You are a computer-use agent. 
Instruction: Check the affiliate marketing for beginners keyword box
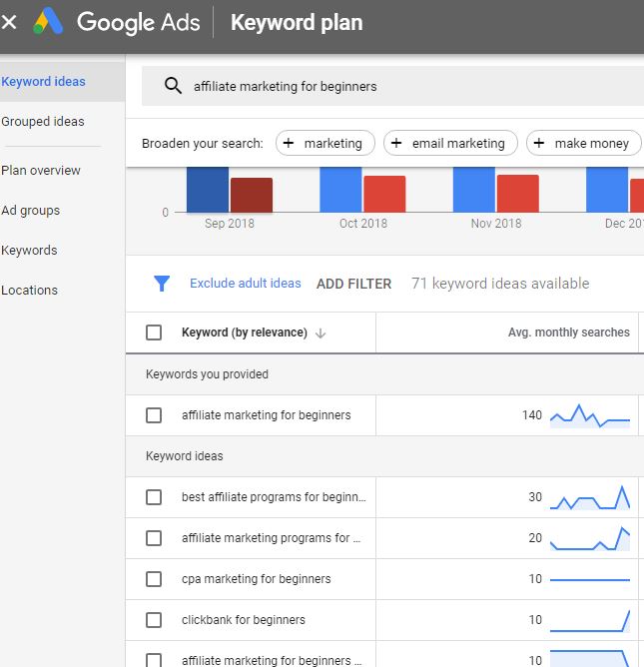pos(154,415)
